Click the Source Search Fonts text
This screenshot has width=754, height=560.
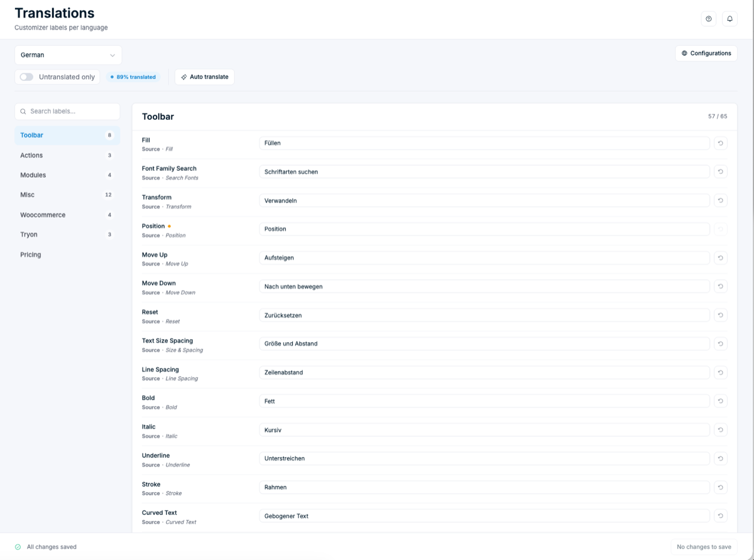click(x=170, y=178)
